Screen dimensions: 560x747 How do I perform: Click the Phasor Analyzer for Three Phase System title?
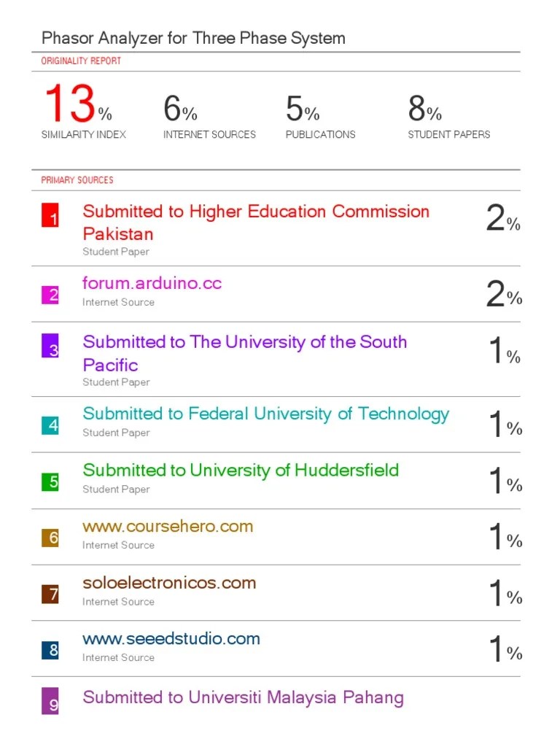[193, 38]
